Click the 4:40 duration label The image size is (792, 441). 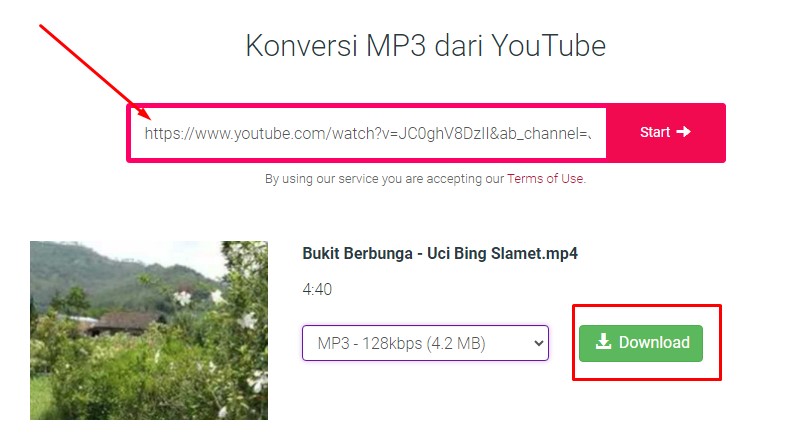(317, 289)
